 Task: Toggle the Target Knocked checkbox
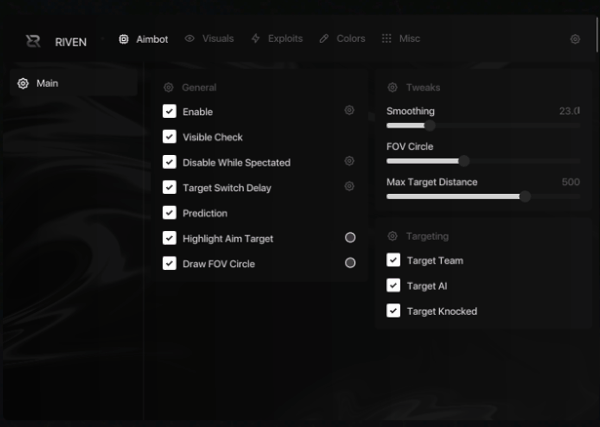[x=393, y=310]
